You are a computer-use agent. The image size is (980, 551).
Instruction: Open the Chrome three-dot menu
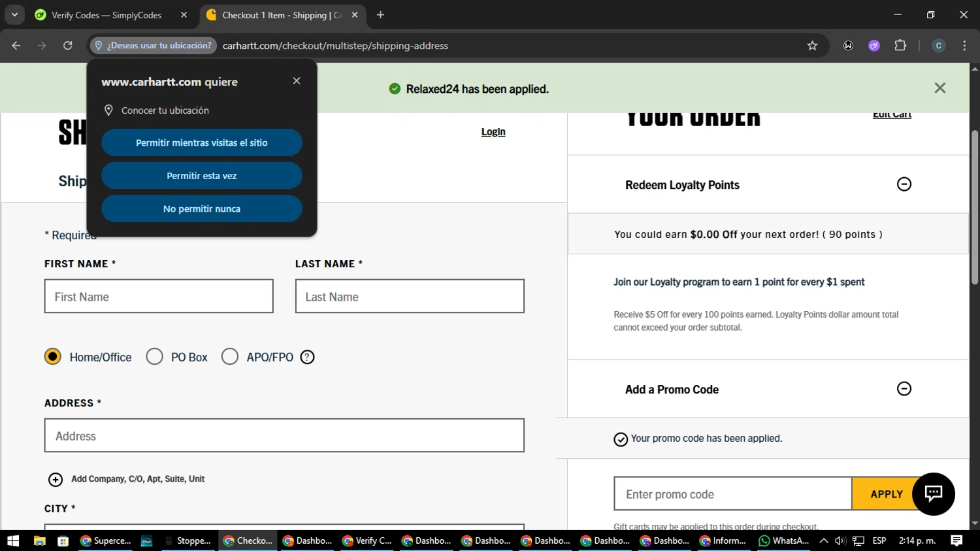pos(964,46)
